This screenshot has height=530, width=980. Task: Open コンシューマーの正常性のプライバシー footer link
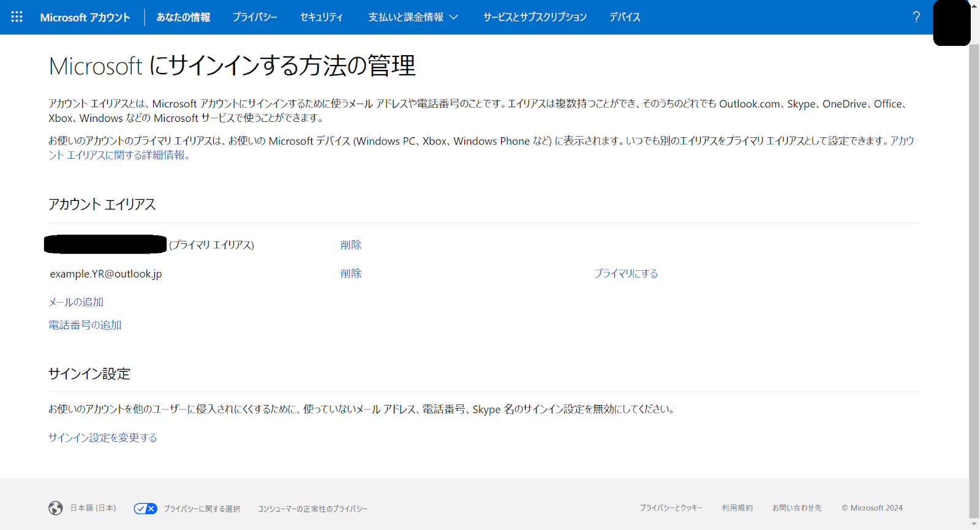click(x=312, y=509)
